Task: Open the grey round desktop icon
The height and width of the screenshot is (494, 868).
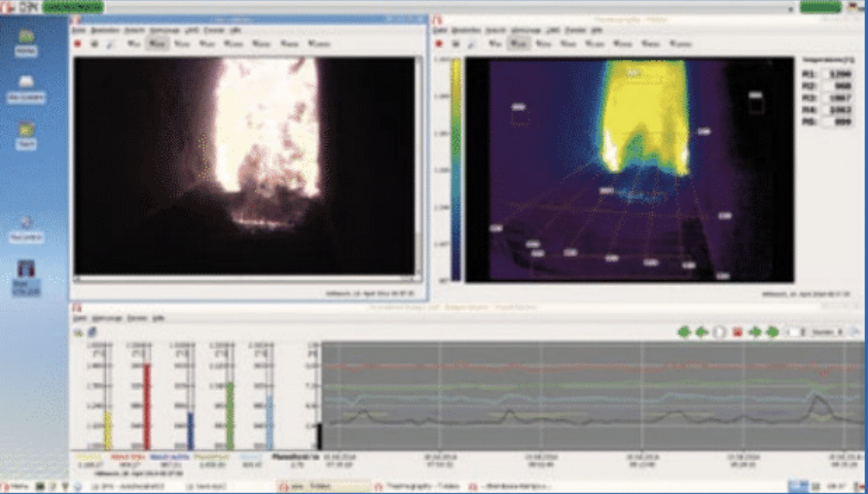Action: pyautogui.click(x=26, y=229)
